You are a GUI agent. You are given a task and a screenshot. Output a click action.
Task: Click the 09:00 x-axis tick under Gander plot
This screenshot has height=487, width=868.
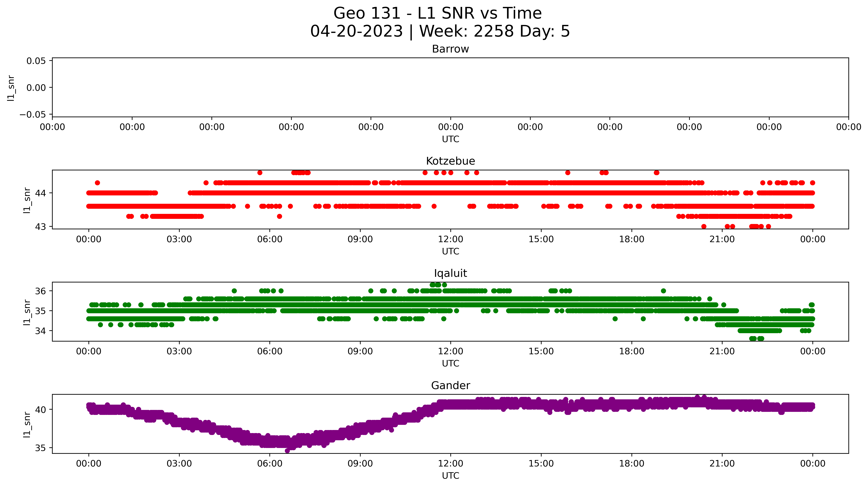coord(360,463)
